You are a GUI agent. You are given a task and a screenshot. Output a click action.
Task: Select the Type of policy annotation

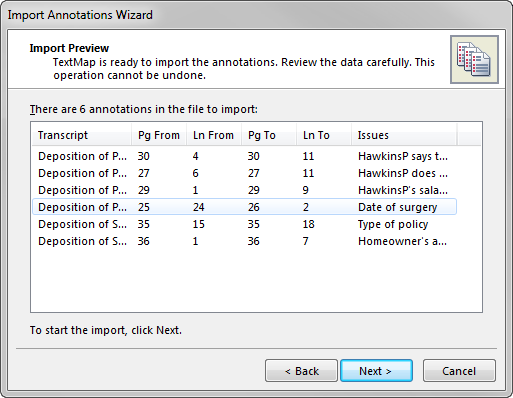244,224
